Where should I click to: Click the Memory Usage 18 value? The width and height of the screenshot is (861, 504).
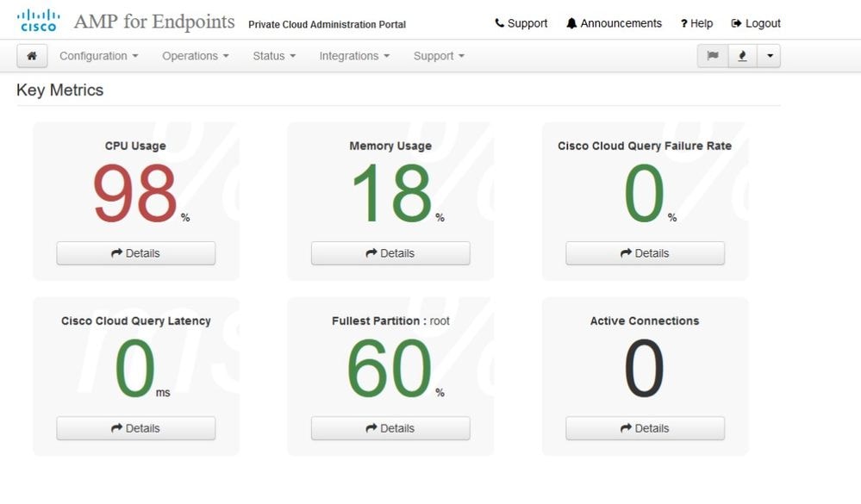coord(391,193)
